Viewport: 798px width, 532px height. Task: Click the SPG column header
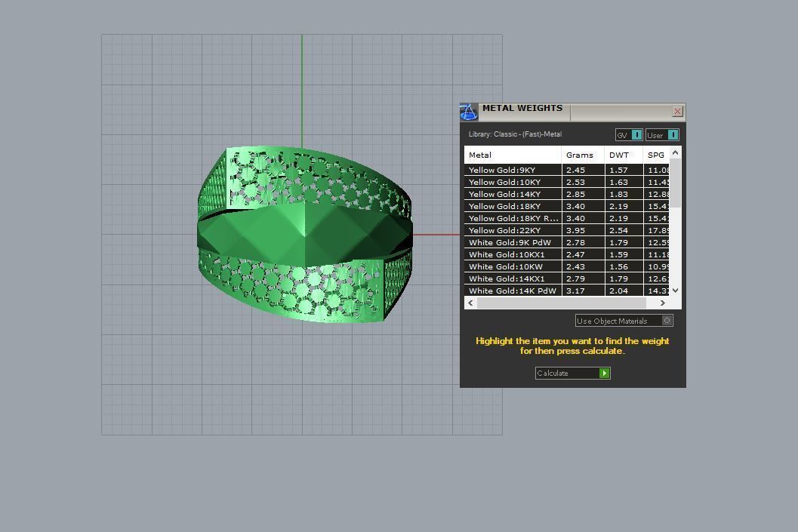point(656,155)
